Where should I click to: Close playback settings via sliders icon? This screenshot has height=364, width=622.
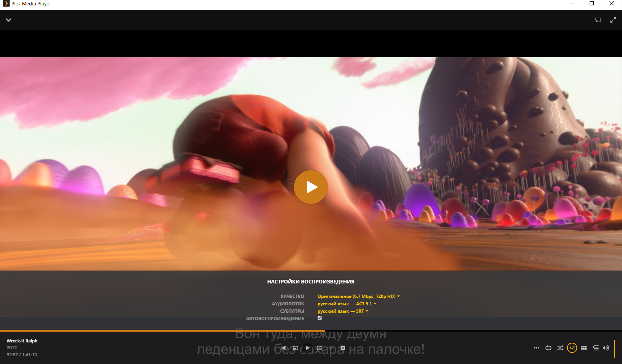coord(572,348)
